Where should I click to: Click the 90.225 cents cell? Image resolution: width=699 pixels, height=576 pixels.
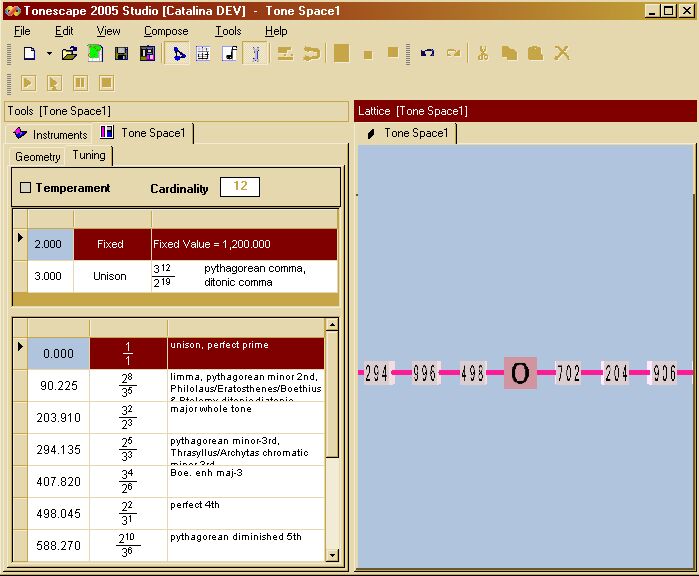(58, 386)
